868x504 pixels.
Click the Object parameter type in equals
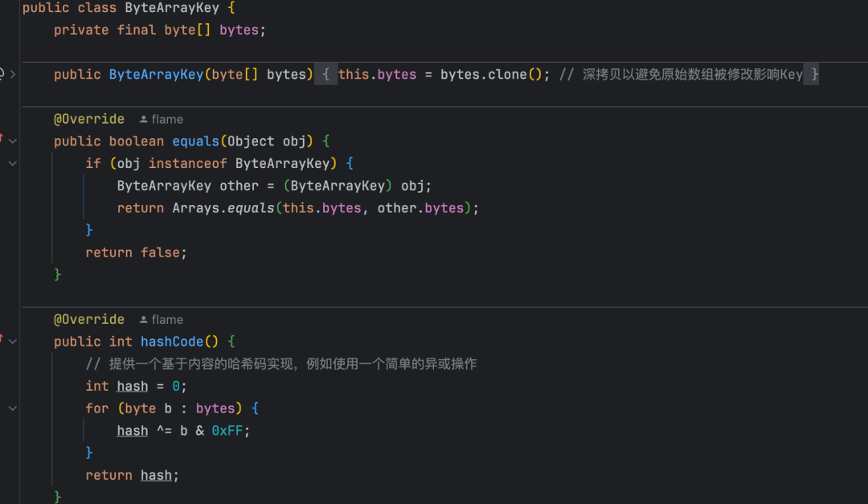(x=251, y=141)
